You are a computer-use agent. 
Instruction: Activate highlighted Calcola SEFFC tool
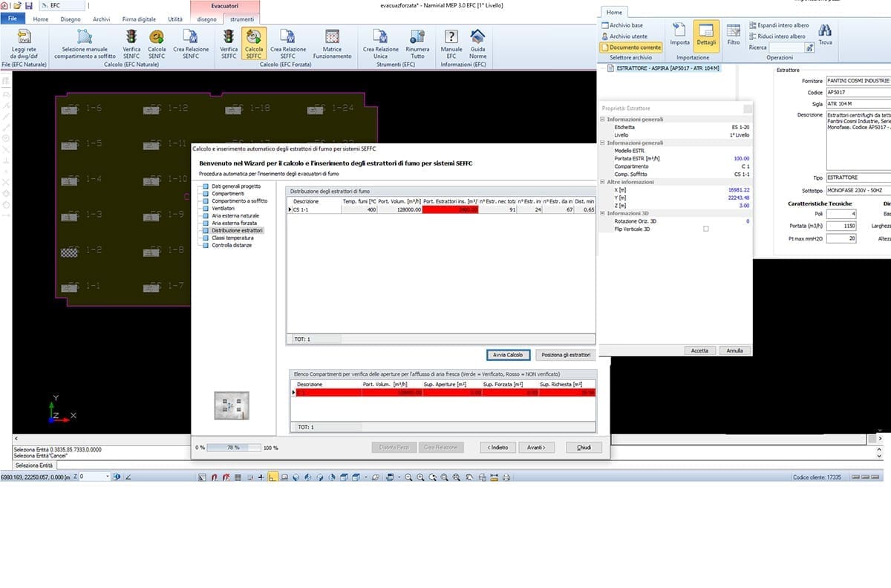pyautogui.click(x=254, y=45)
